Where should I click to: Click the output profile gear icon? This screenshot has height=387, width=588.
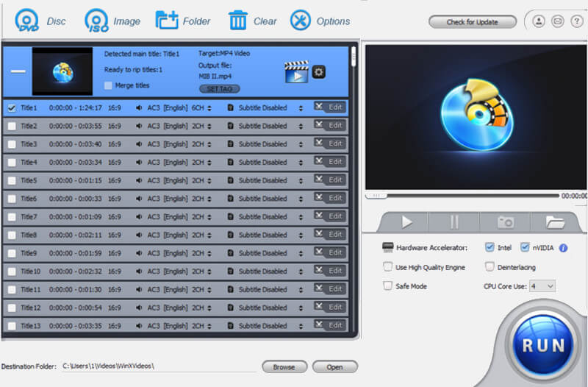(318, 71)
